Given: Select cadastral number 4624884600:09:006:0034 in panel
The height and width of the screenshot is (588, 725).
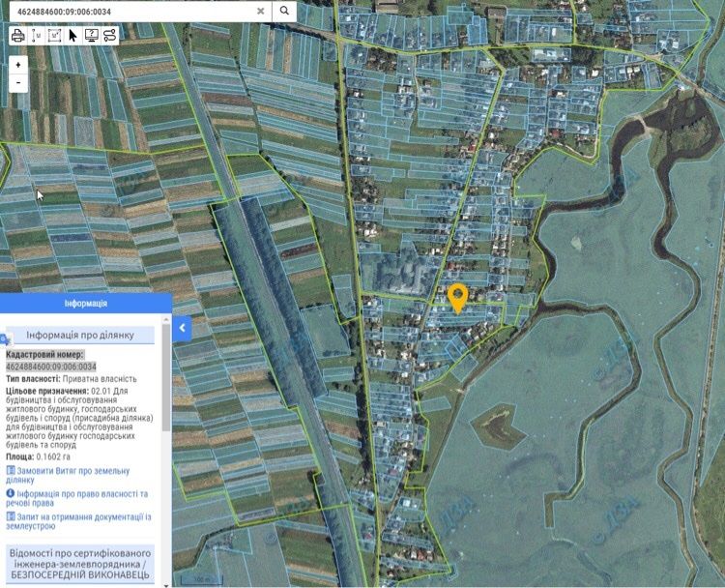Looking at the screenshot, I should pyautogui.click(x=51, y=367).
